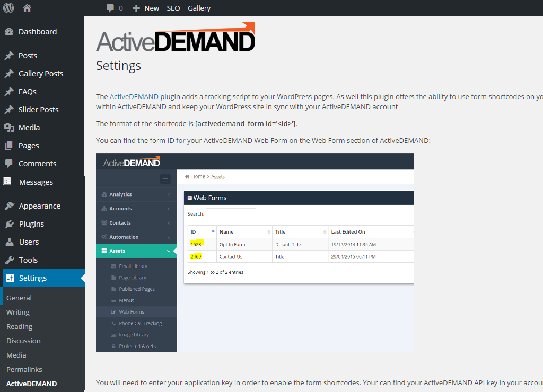Follow the ActiveDEMAND hyperlink in description
This screenshot has height=392, width=543.
click(134, 96)
